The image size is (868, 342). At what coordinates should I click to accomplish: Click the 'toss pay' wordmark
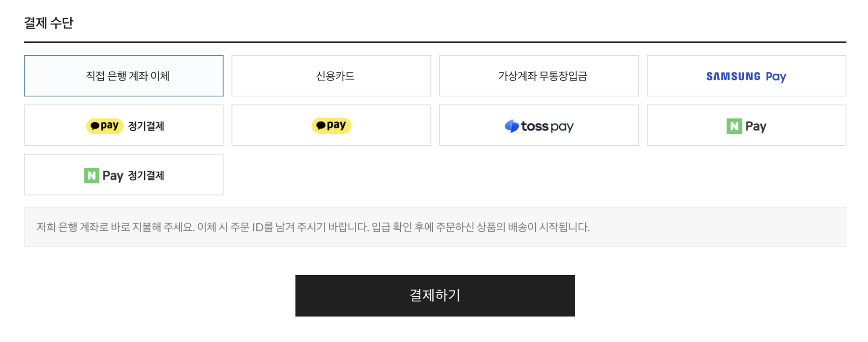547,126
